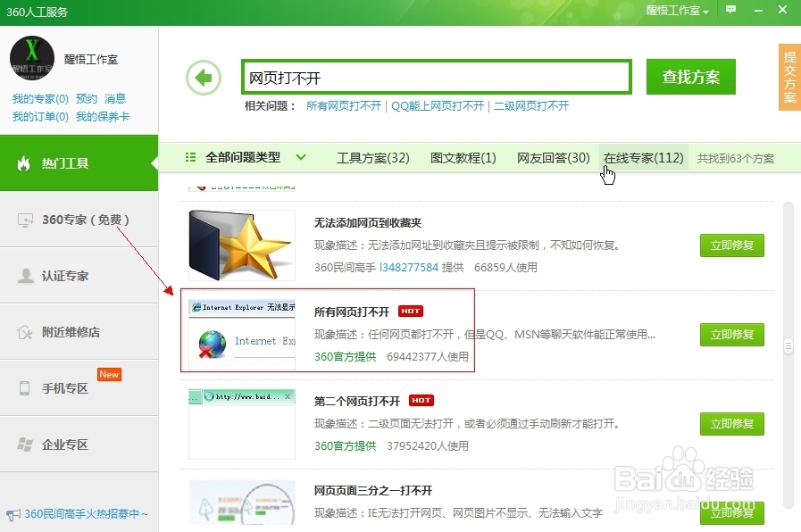The width and height of the screenshot is (801, 532).
Task: Click the 查找方案 search button
Action: [690, 77]
